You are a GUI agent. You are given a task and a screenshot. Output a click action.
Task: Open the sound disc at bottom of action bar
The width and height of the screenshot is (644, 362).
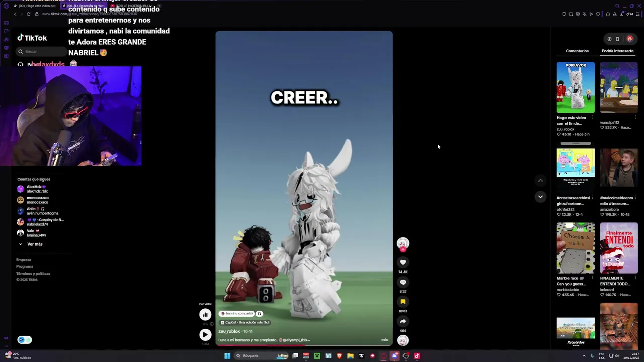[403, 340]
